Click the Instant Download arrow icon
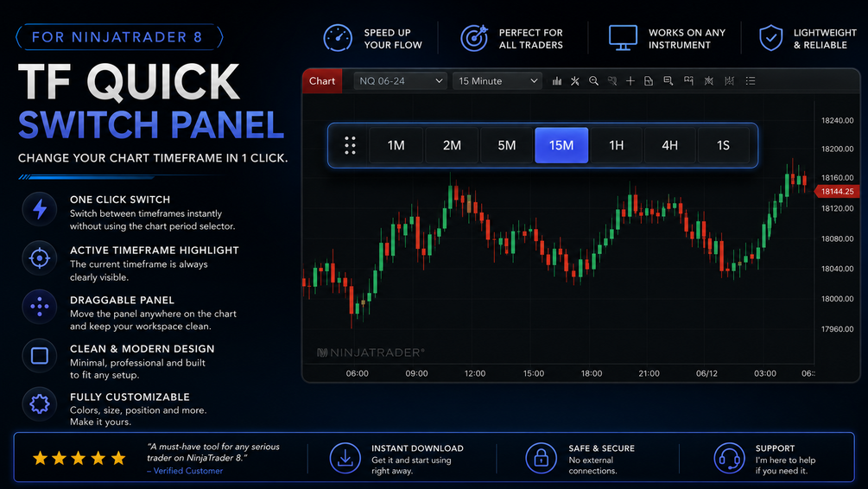The width and height of the screenshot is (868, 489). [x=345, y=458]
